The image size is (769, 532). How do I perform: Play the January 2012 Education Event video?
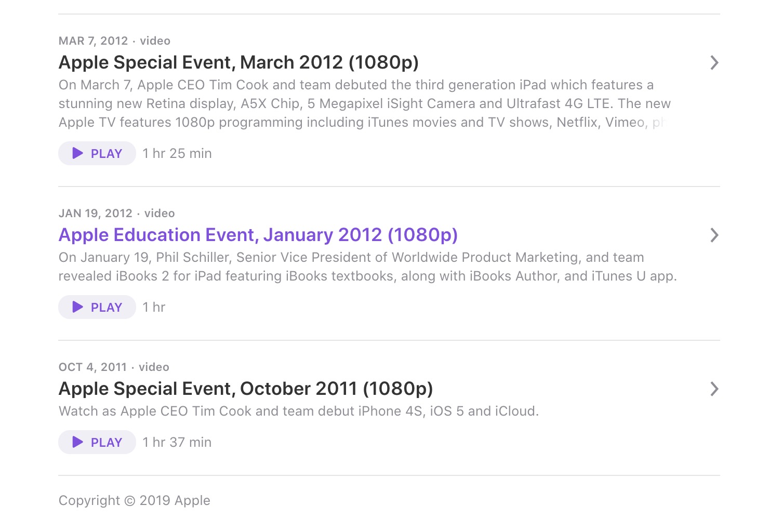point(97,307)
